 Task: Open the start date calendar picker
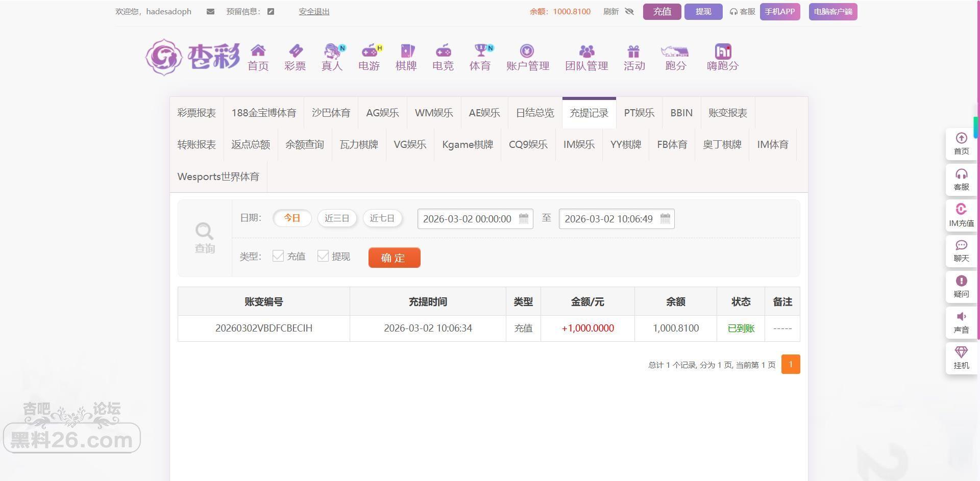tap(524, 219)
